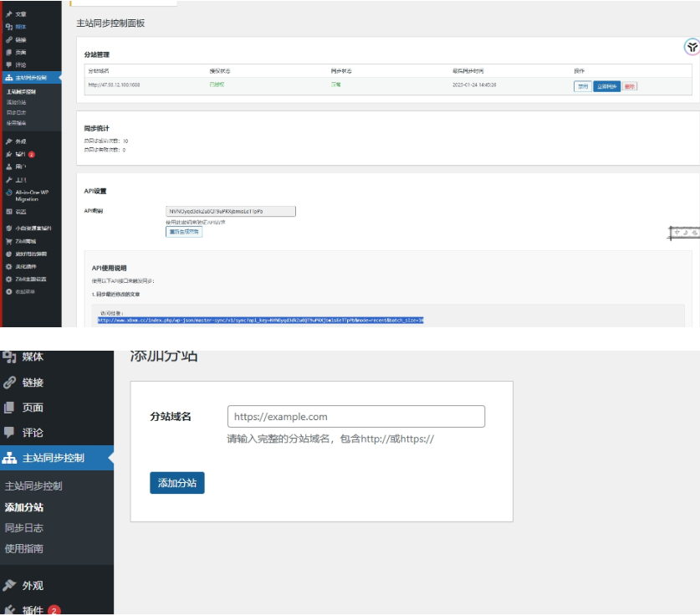Click the API密钥 read-only text field
Viewport: 700px width, 616px height.
pyautogui.click(x=231, y=212)
